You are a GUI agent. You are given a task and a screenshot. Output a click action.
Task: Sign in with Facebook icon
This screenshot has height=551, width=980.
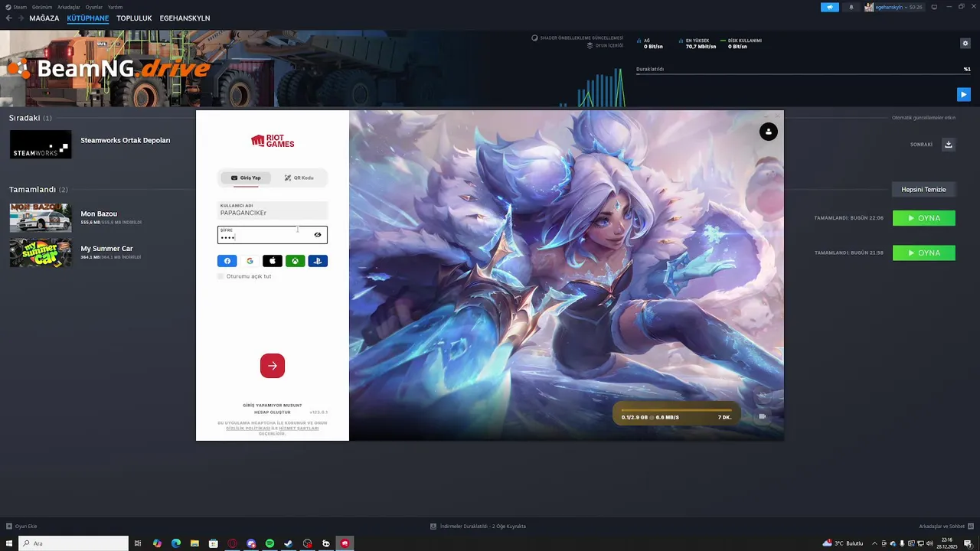coord(227,261)
